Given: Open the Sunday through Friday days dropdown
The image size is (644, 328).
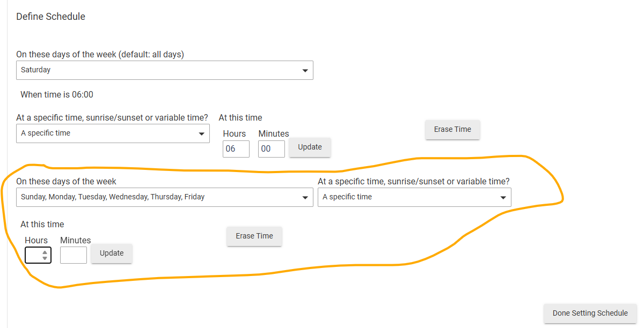Looking at the screenshot, I should click(156, 197).
